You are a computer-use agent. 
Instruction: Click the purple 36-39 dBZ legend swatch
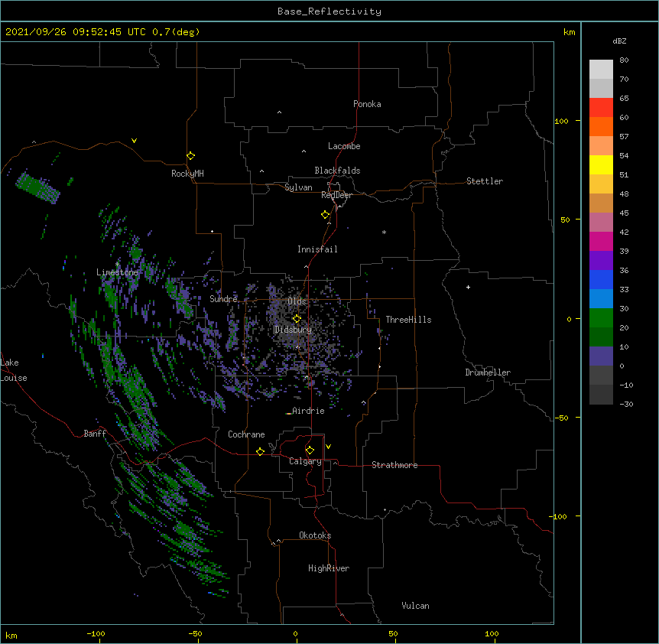[x=601, y=261]
